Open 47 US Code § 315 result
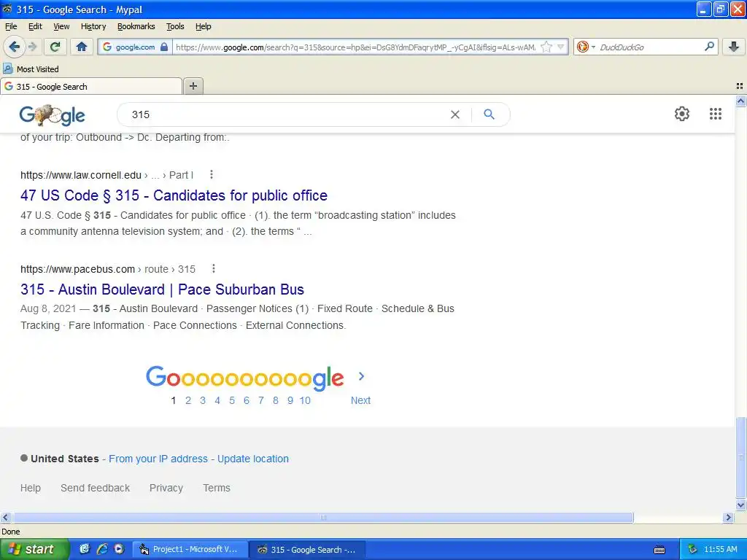 174,195
